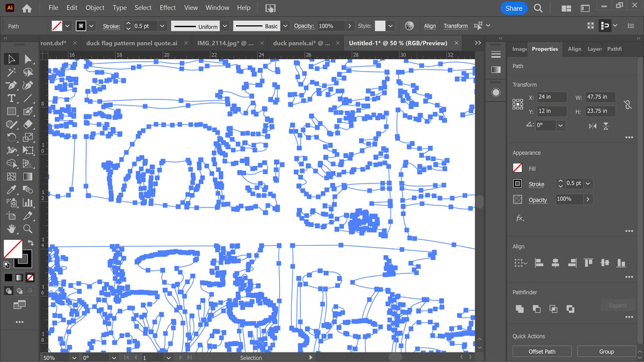Switch to Draw Normal mode
Image resolution: width=644 pixels, height=362 pixels.
tap(9, 291)
